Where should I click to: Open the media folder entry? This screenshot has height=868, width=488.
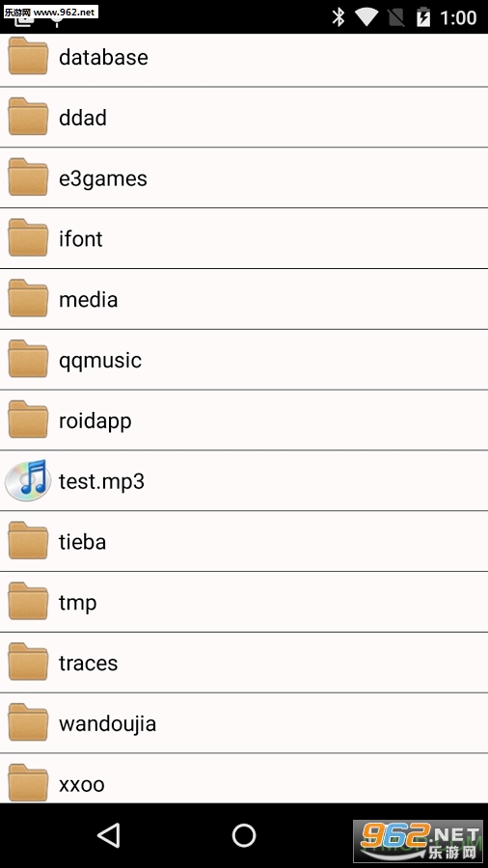tap(244, 299)
